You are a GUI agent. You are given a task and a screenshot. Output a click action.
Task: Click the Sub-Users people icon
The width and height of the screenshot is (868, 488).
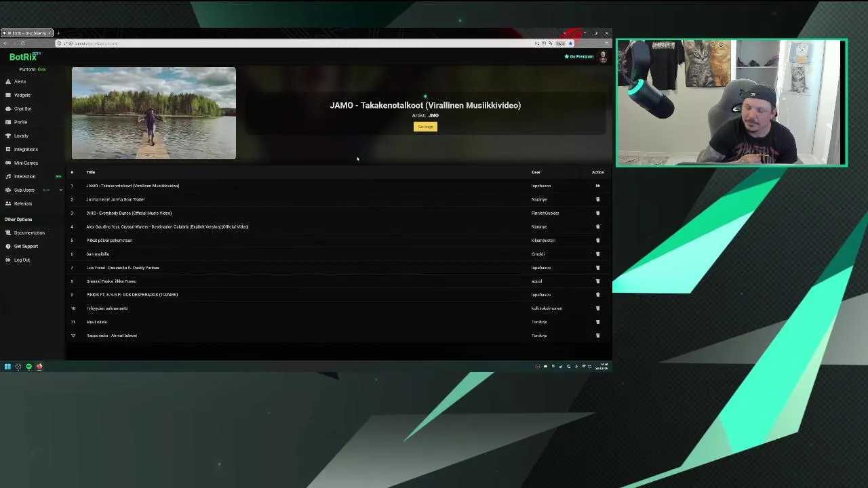point(8,190)
